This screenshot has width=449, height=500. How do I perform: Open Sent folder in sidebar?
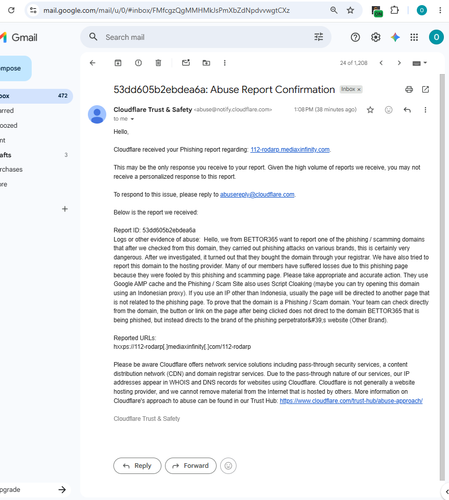pyautogui.click(x=3, y=140)
